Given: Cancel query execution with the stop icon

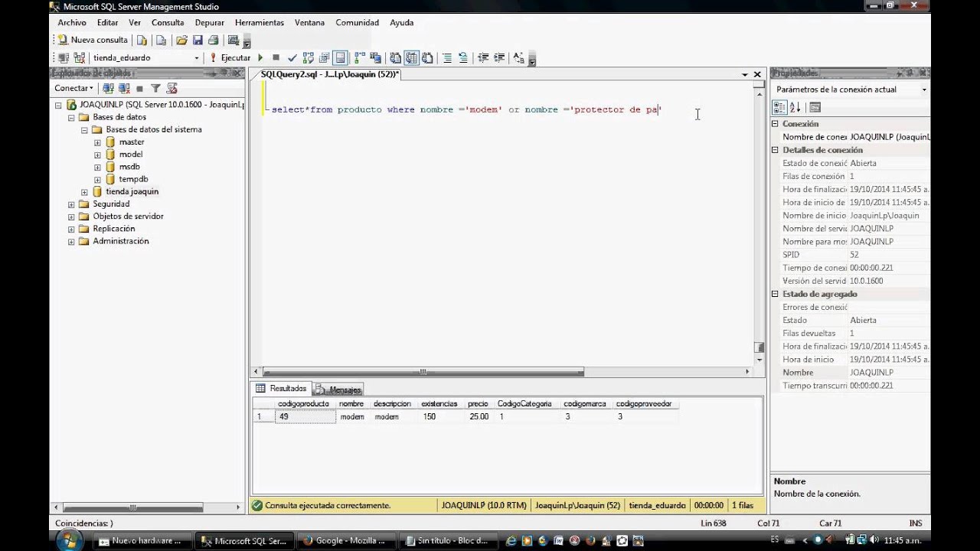Looking at the screenshot, I should tap(276, 57).
